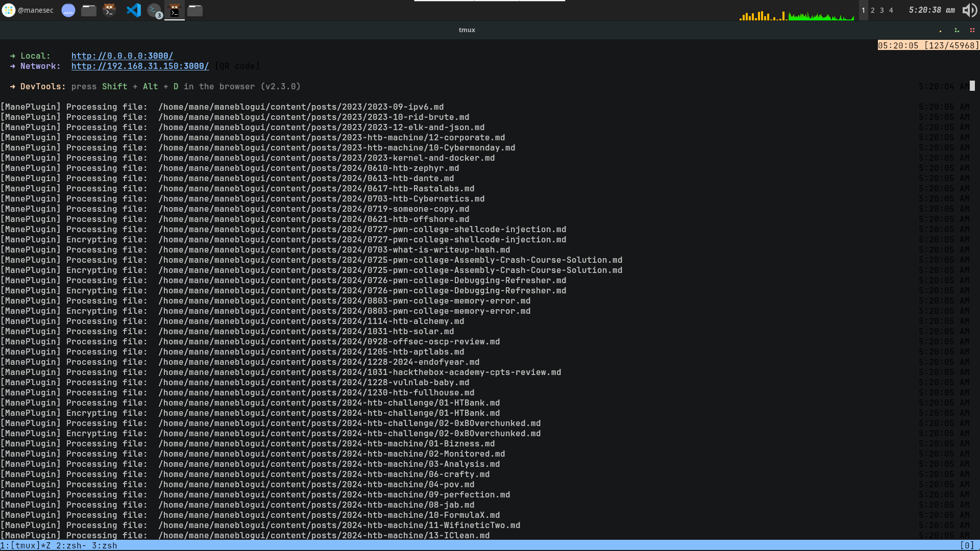Click the panel clock showing 5:20:38 am
This screenshot has width=980, height=551.
coord(932,10)
